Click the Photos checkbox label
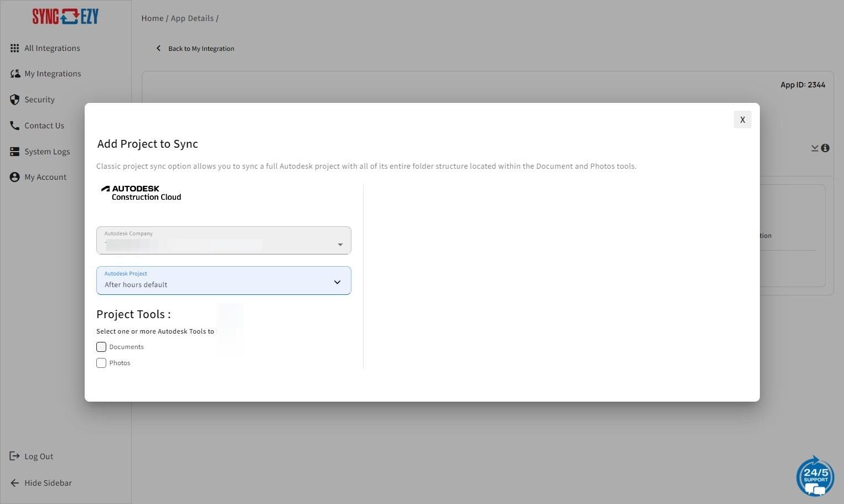The height and width of the screenshot is (504, 844). [120, 363]
